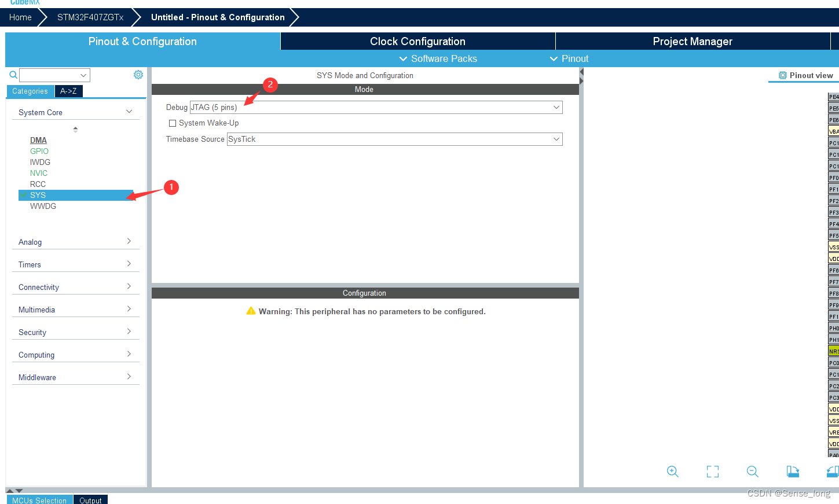Switch to the A->Z tab
839x504 pixels.
click(x=68, y=91)
